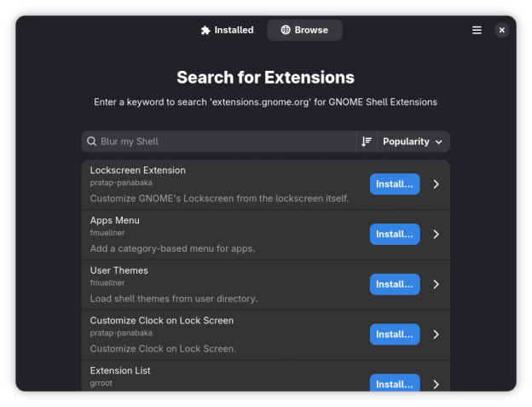Expand Customize Clock details chevron
This screenshot has width=532, height=407.
(x=437, y=334)
